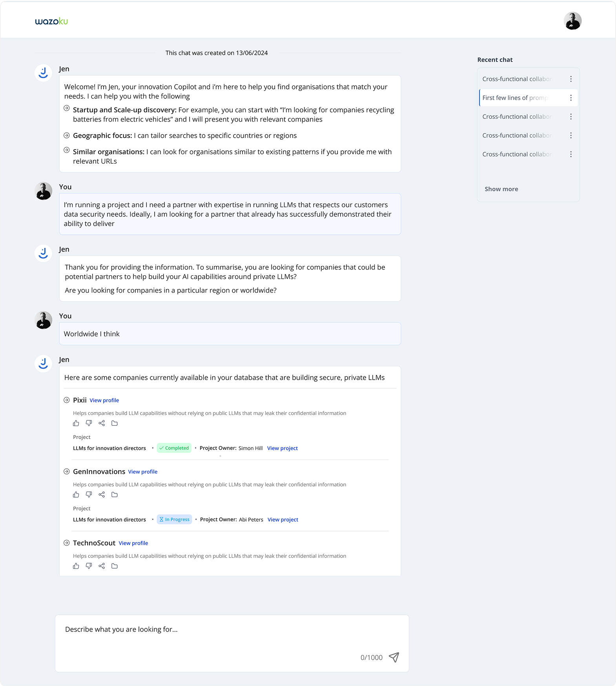
Task: Thumbs up the GenInnovations result
Action: (76, 495)
